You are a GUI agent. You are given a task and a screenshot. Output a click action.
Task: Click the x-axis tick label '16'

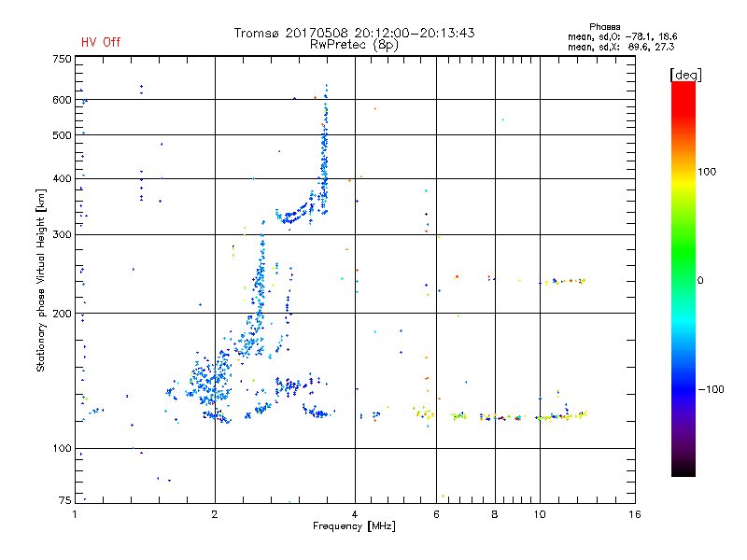tap(635, 514)
